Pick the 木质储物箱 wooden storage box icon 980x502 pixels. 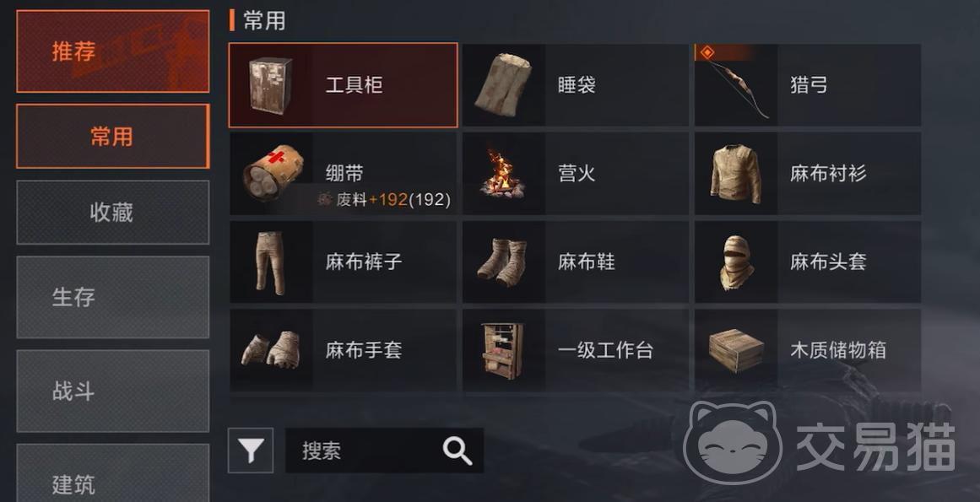(736, 350)
